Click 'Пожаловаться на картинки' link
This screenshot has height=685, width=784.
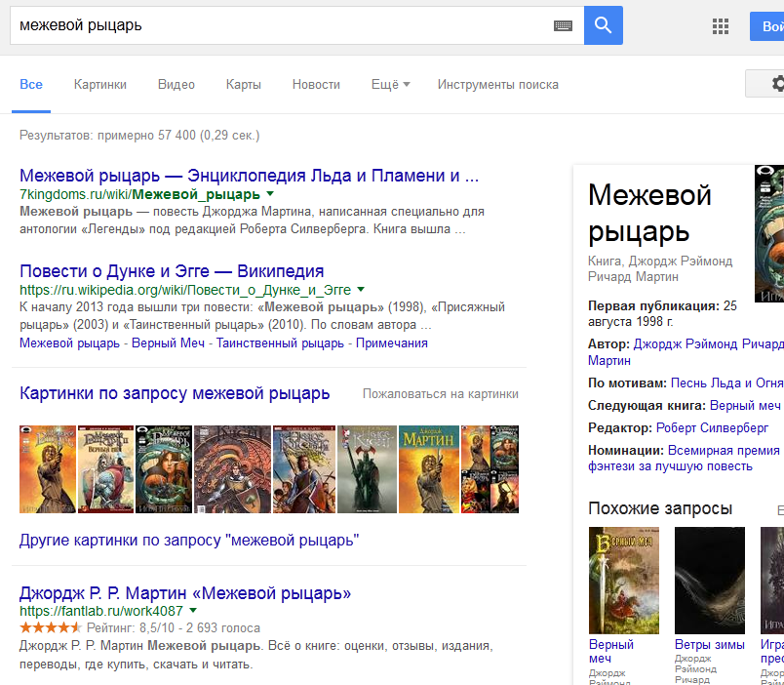pos(441,394)
